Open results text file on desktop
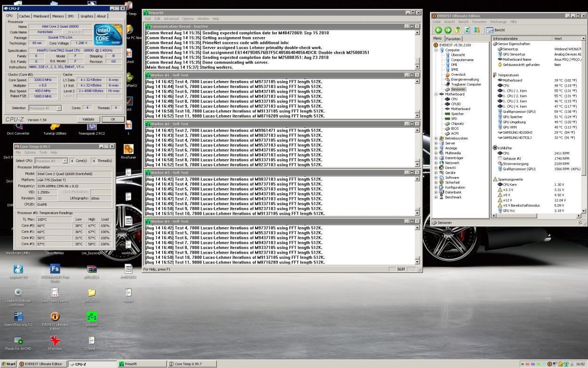Viewport: 588px width, 368px height. [128, 295]
